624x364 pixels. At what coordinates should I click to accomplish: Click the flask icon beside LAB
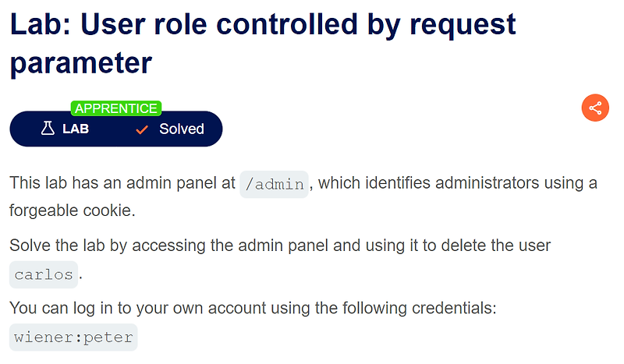[48, 129]
